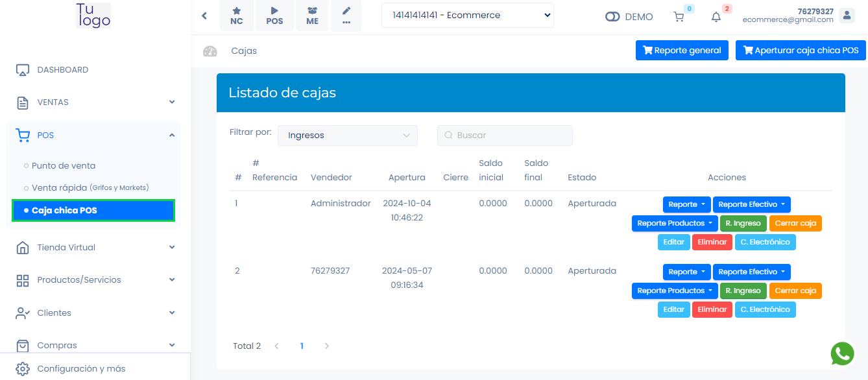868x380 pixels.
Task: Click the Aperturar caja chica POS button
Action: coord(801,50)
